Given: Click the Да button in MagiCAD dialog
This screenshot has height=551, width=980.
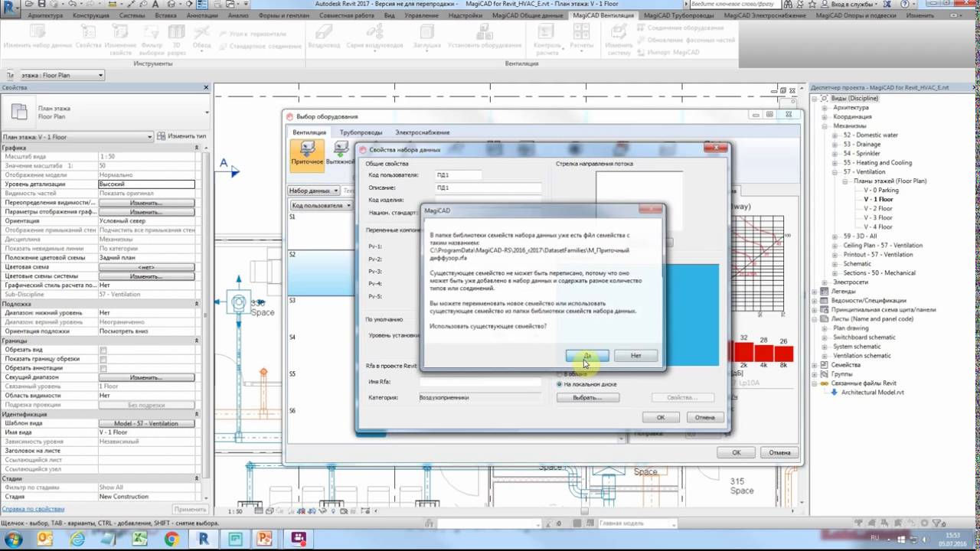Looking at the screenshot, I should click(x=587, y=356).
